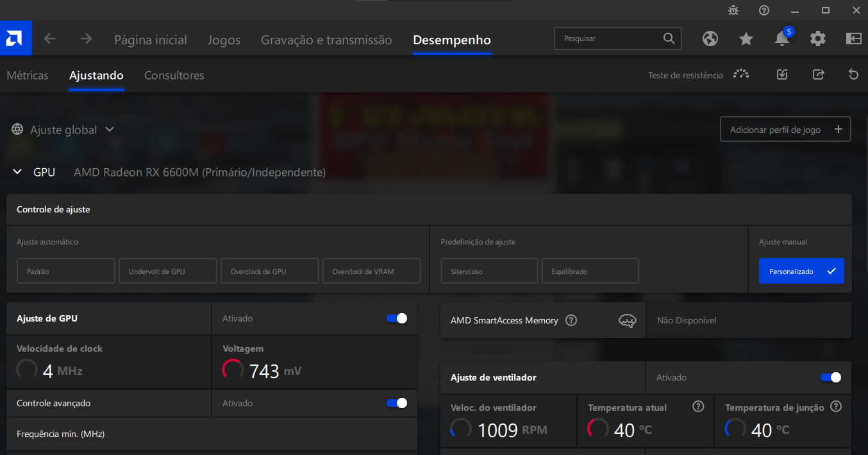Switch to Métricas sub-tab
This screenshot has width=868, height=455.
[x=28, y=75]
